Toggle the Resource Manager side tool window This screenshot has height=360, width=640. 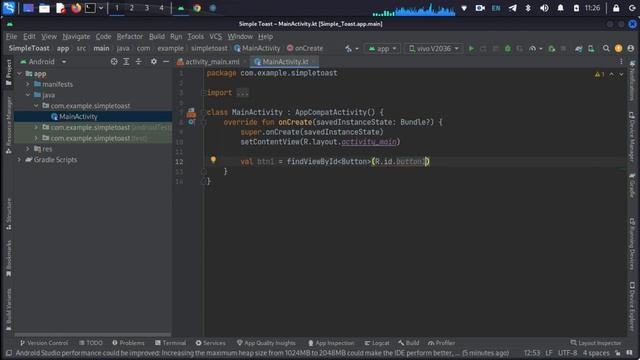point(9,126)
